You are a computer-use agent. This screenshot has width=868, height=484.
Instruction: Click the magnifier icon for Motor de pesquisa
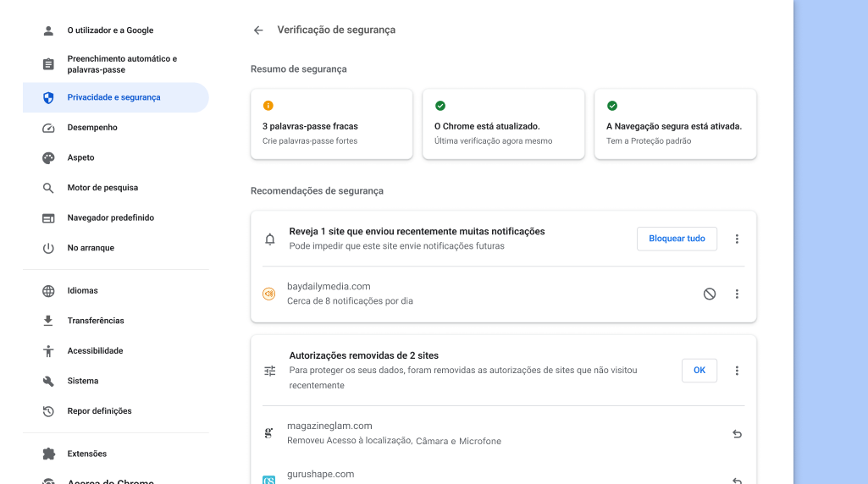pyautogui.click(x=49, y=188)
